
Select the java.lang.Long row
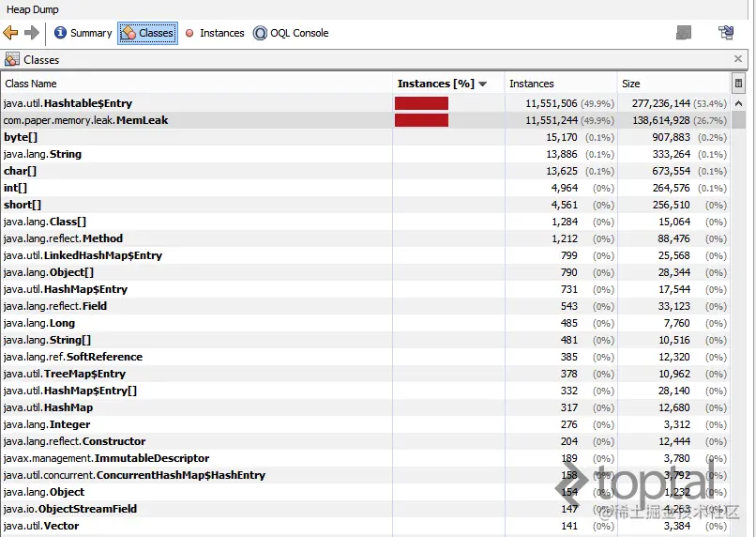tap(366, 323)
